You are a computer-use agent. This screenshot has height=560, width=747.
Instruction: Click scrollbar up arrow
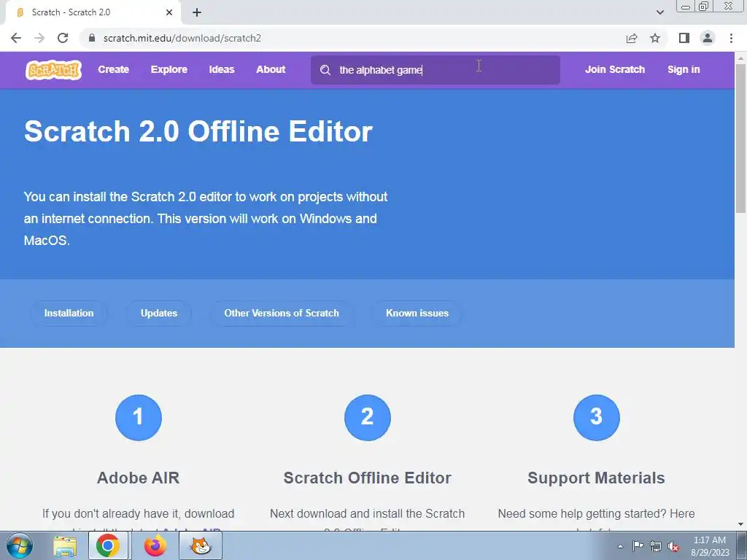click(741, 58)
